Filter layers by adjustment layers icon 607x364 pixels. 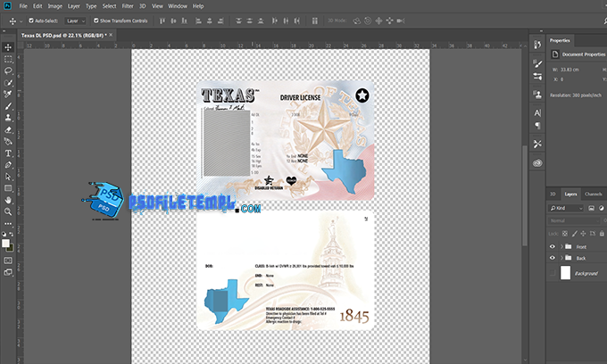[x=601, y=208]
